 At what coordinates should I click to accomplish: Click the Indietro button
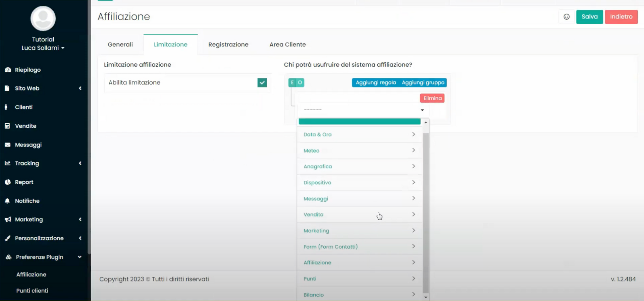point(621,17)
